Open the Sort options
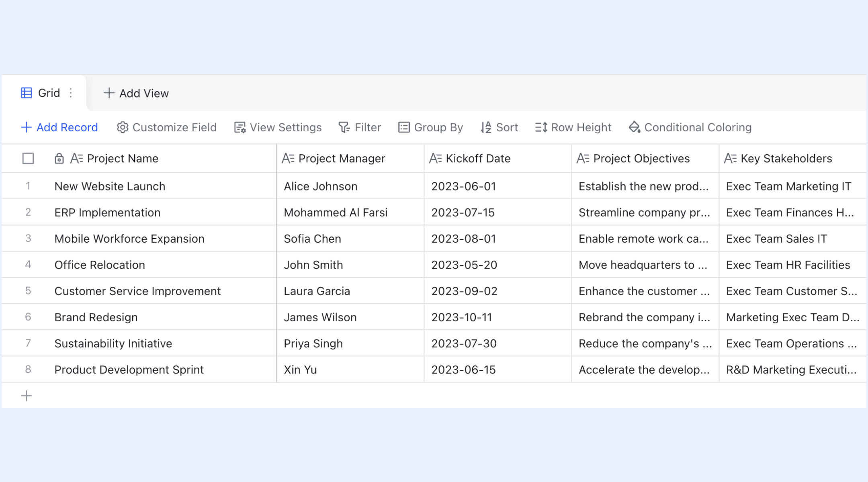The image size is (868, 482). pos(500,127)
